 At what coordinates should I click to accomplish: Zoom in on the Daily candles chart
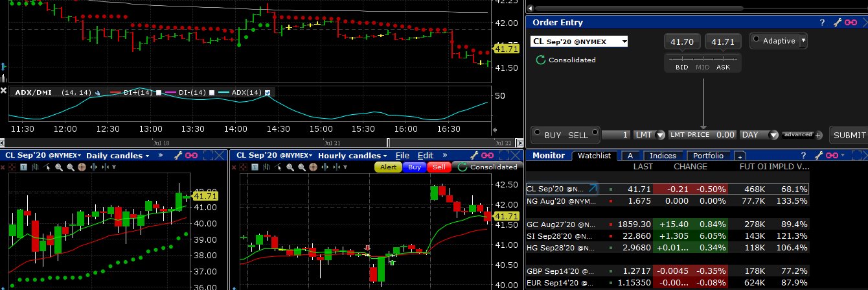pyautogui.click(x=59, y=167)
